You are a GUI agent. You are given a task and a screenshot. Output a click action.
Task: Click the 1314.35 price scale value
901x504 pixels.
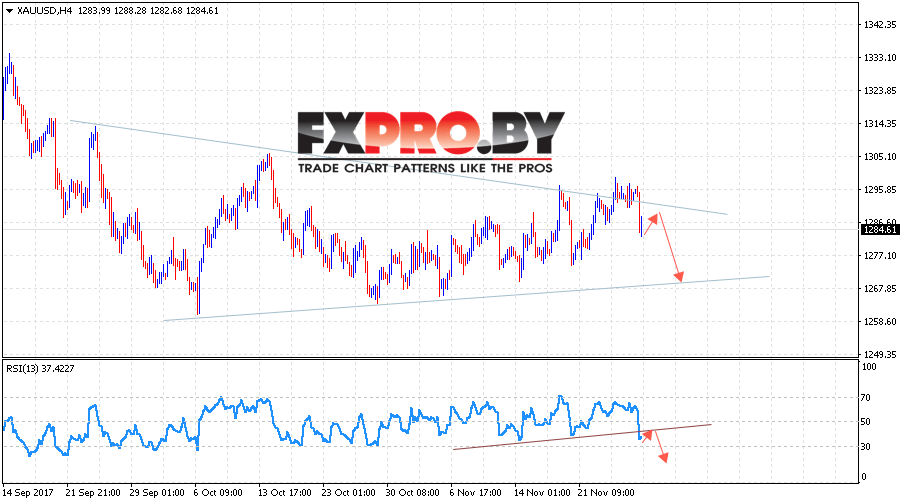(x=880, y=124)
